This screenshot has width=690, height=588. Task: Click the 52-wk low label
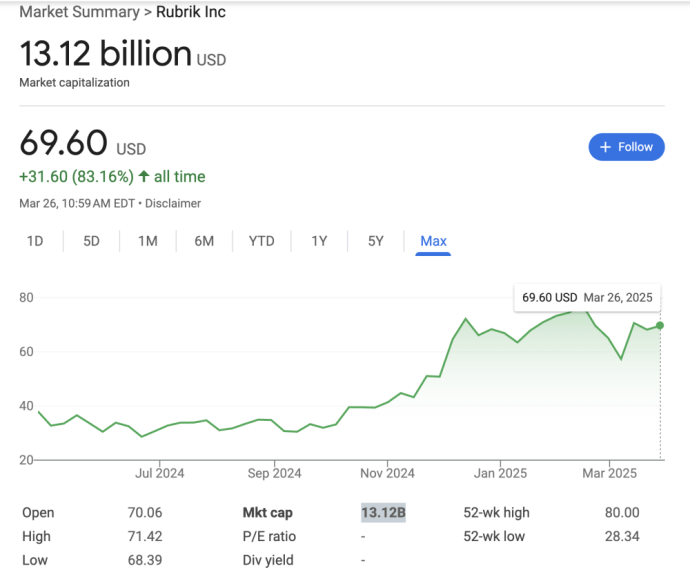coord(494,537)
